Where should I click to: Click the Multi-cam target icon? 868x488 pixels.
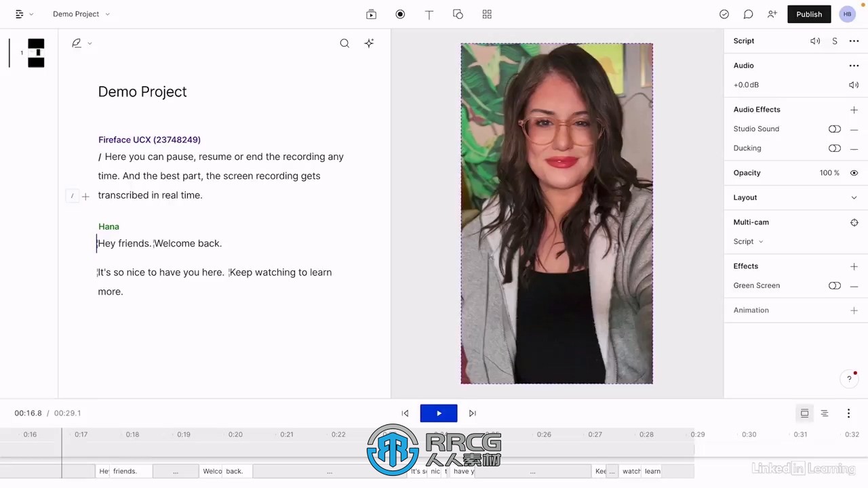854,222
